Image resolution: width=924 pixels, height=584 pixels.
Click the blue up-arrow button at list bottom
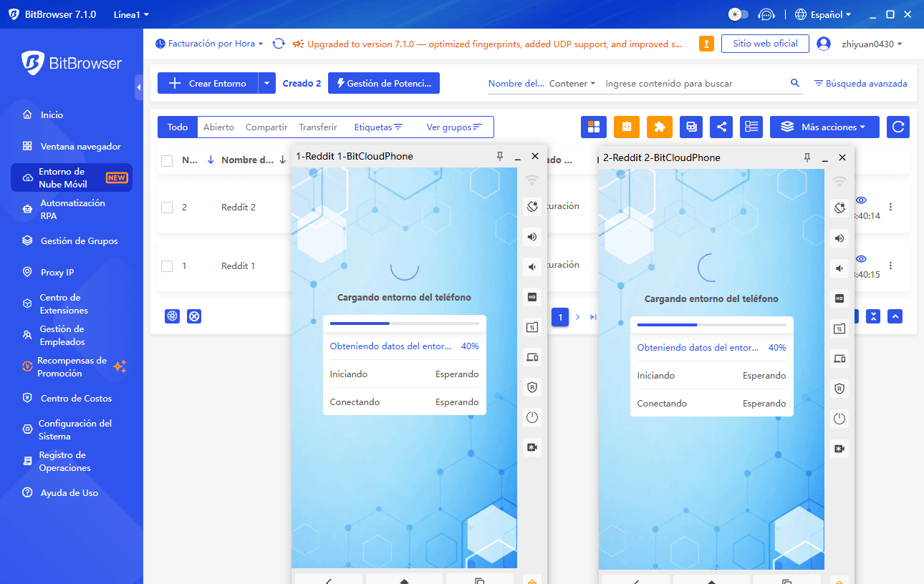click(x=895, y=316)
